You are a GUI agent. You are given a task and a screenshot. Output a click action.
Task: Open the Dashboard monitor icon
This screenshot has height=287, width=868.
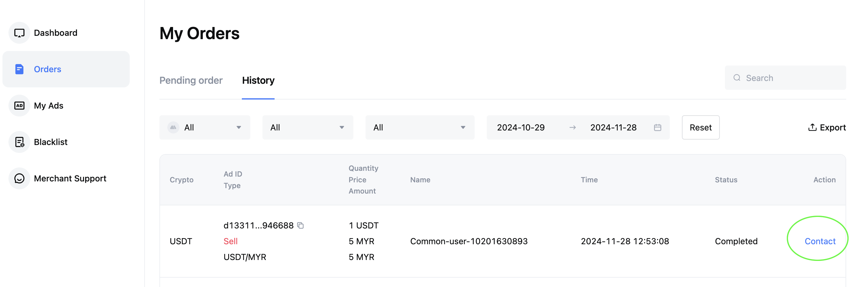pos(19,33)
